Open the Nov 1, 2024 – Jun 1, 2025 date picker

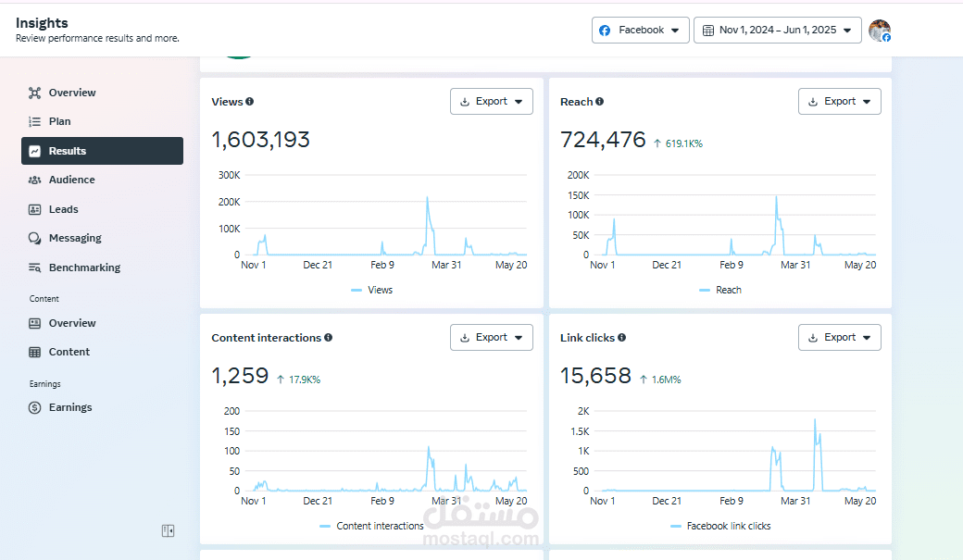pos(778,31)
